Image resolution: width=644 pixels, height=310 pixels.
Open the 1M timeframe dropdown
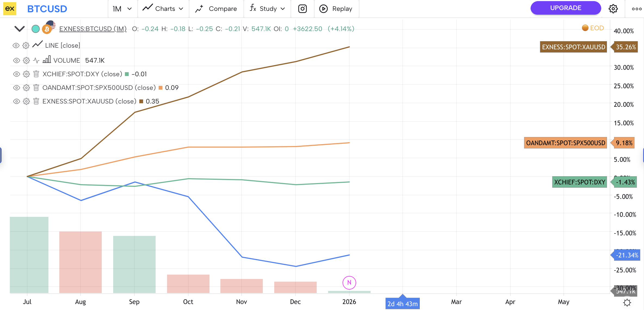point(122,9)
